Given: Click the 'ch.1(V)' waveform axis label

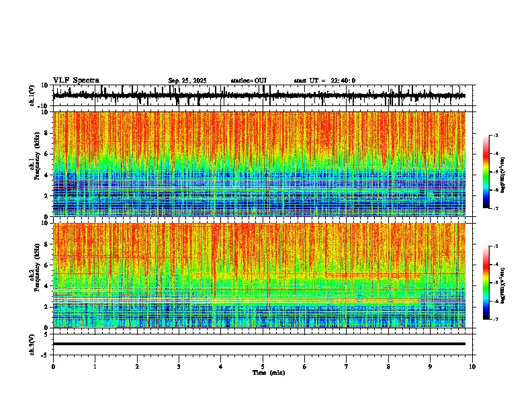Looking at the screenshot, I should [32, 95].
